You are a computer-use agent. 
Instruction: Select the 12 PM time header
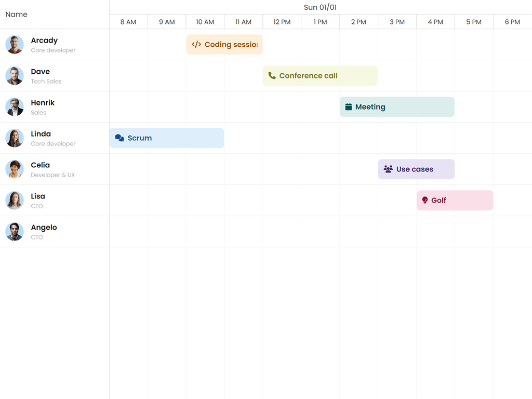[x=282, y=22]
